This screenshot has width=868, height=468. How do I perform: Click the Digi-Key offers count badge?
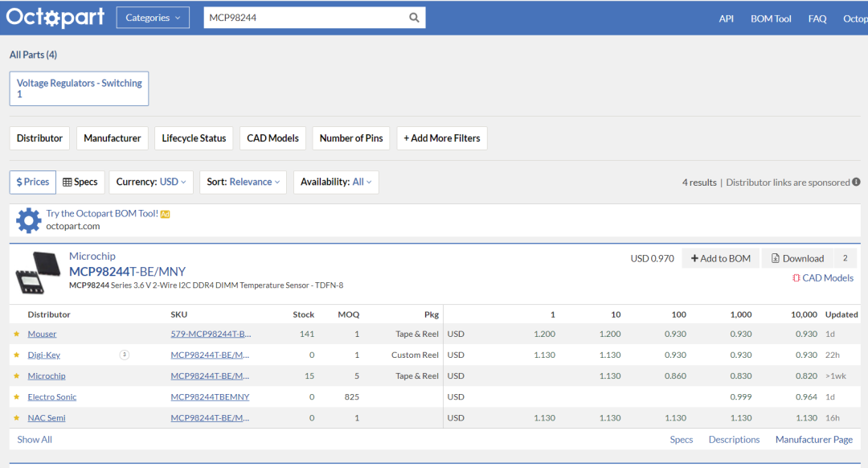coord(125,355)
